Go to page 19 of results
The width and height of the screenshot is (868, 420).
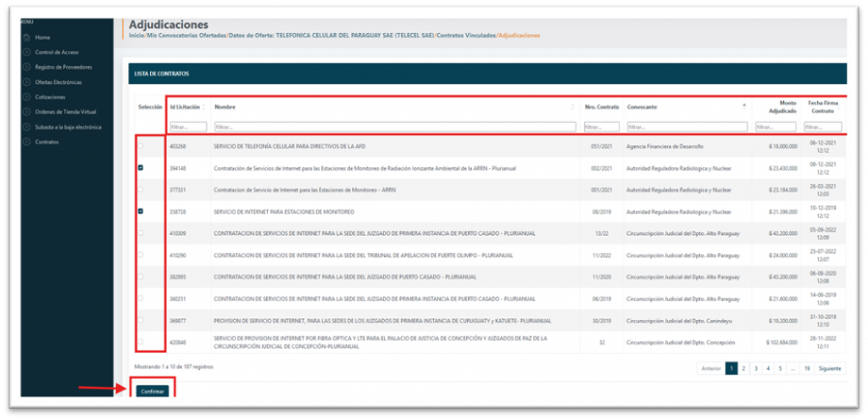tap(807, 368)
